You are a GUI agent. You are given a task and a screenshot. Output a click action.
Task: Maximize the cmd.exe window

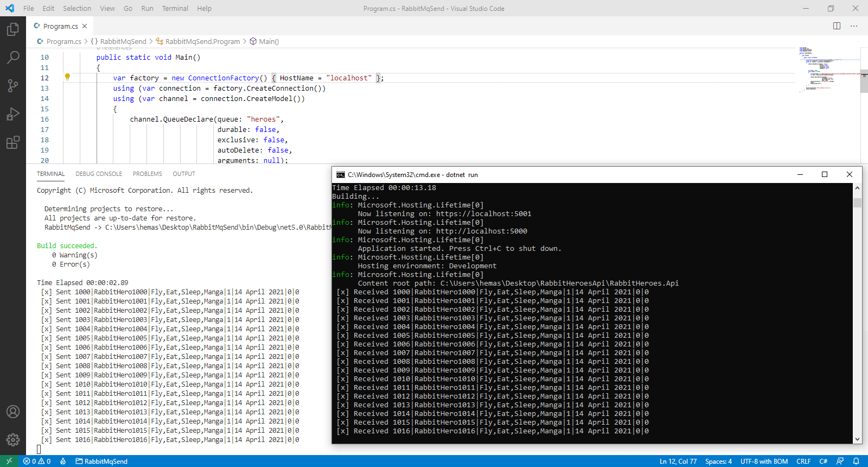pos(825,174)
